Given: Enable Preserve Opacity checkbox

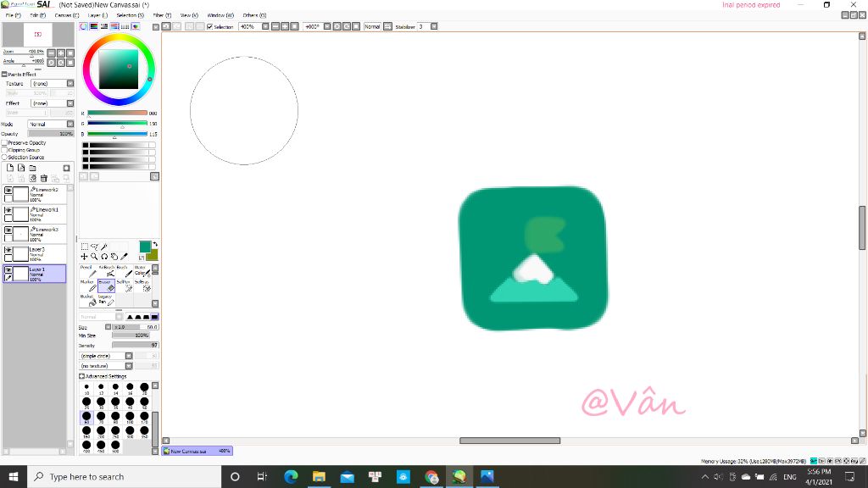Looking at the screenshot, I should pos(4,142).
